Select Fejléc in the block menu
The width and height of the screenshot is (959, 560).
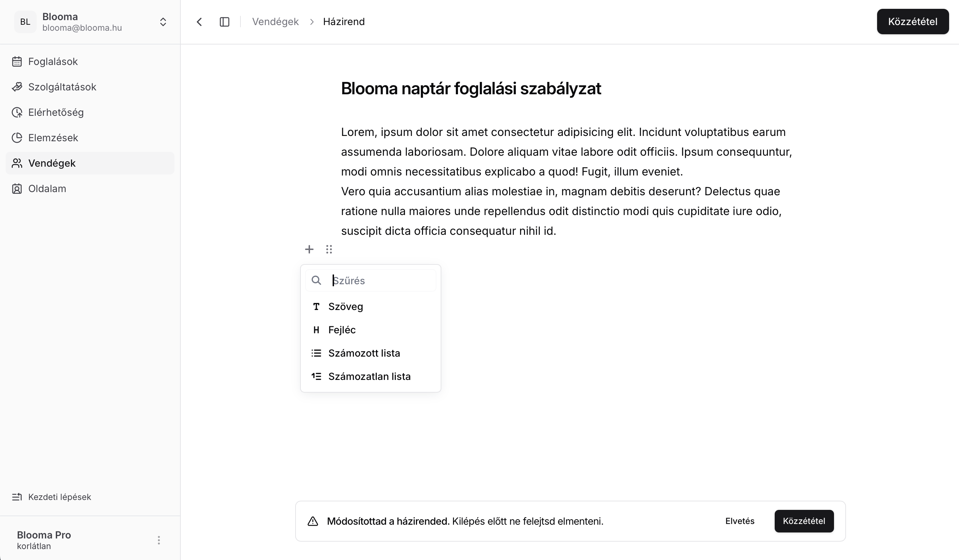click(x=342, y=330)
